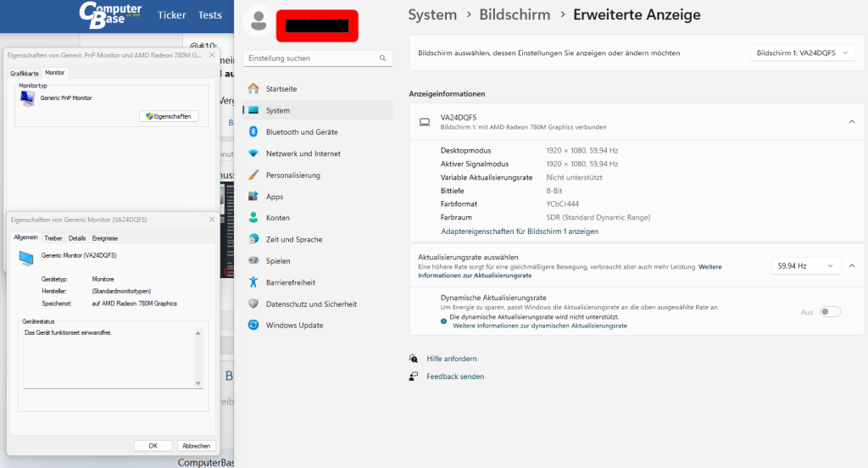The width and height of the screenshot is (868, 468).
Task: Open Adaptereigenschaften für Bildschirm 1 anzeigen link
Action: click(520, 231)
